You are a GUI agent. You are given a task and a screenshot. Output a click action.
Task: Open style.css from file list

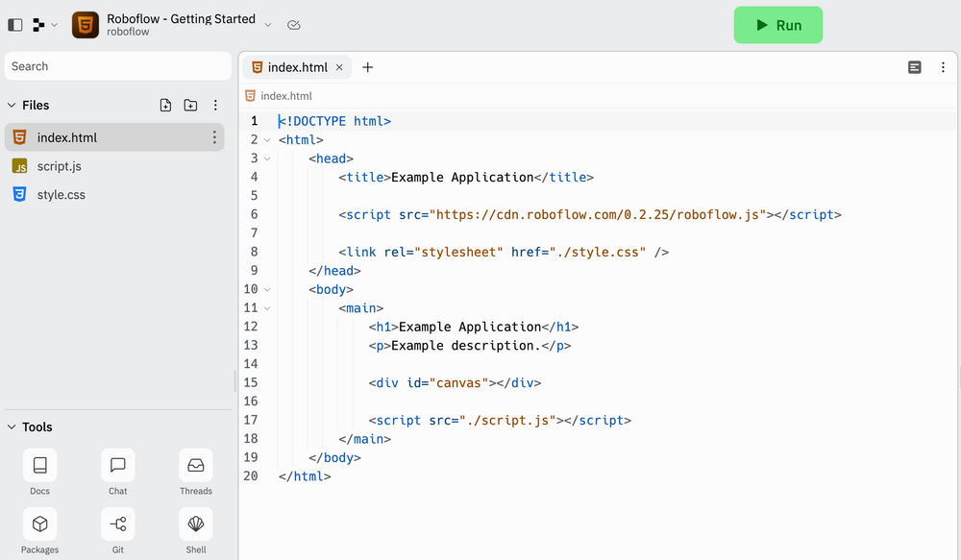(61, 195)
